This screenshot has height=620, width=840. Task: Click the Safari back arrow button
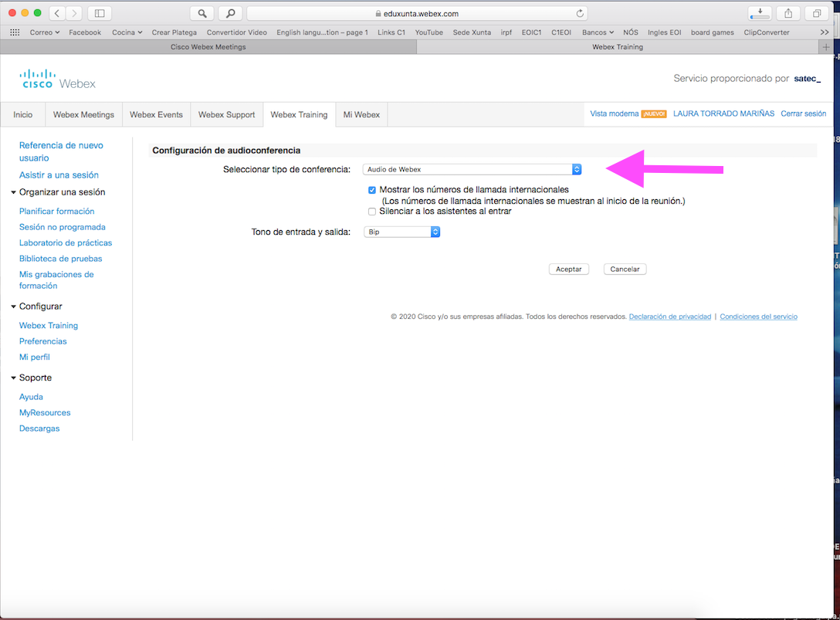point(58,13)
